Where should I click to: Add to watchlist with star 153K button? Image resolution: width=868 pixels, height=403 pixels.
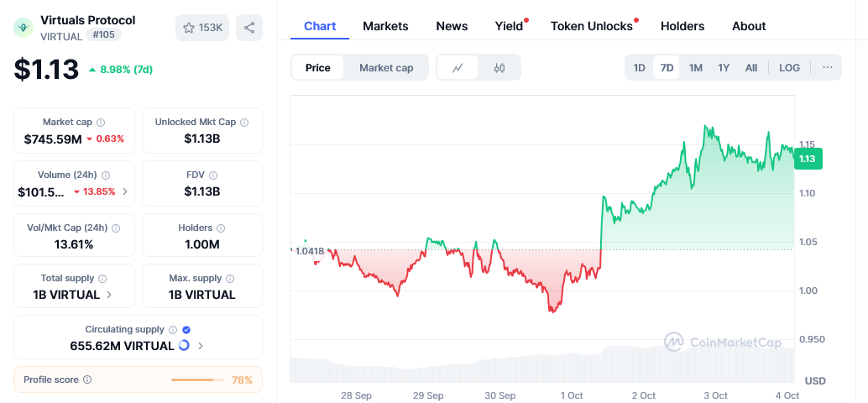[202, 28]
